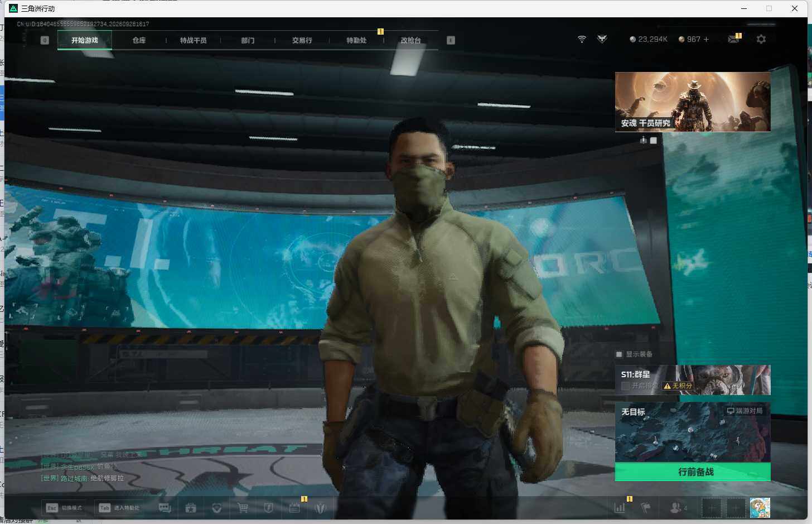812x524 pixels.
Task: Click the 端游对局 label on map card
Action: [x=745, y=411]
